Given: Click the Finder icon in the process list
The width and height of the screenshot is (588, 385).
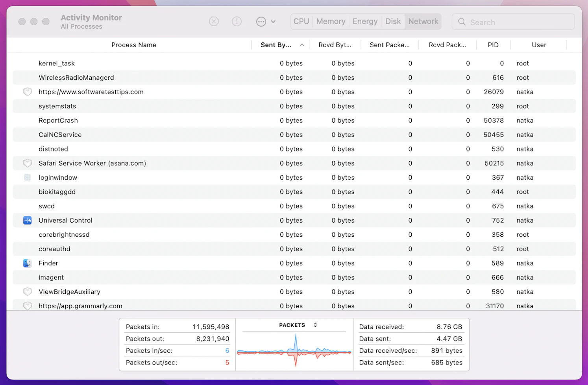Looking at the screenshot, I should coord(27,263).
